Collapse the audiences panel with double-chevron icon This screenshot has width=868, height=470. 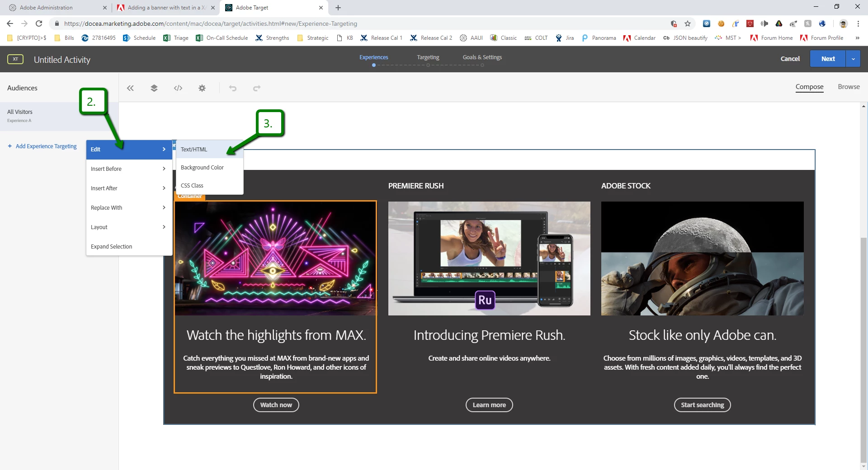point(130,88)
